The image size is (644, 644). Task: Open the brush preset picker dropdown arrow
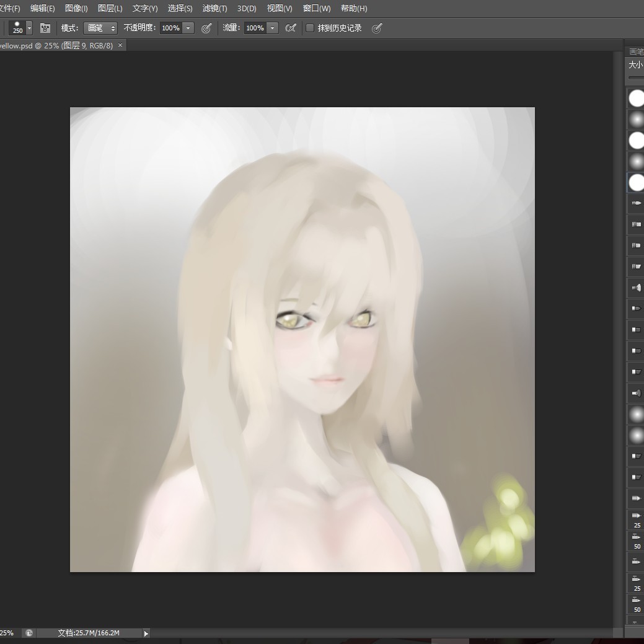[29, 28]
